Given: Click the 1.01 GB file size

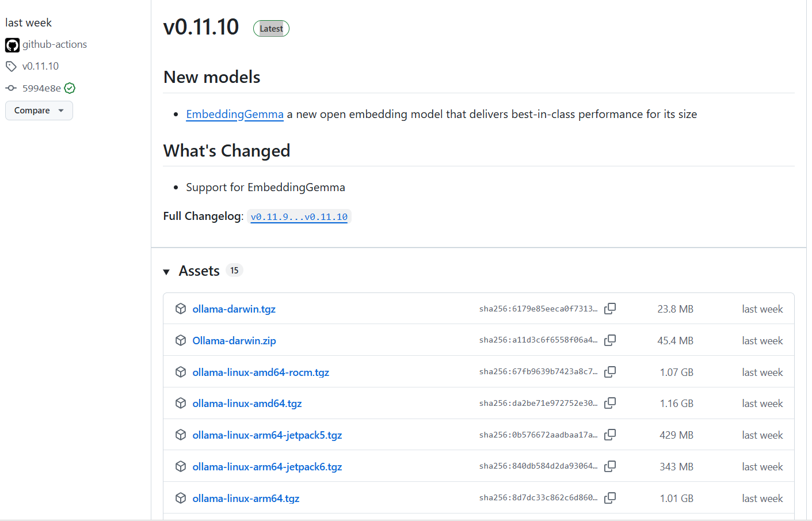Looking at the screenshot, I should tap(676, 499).
